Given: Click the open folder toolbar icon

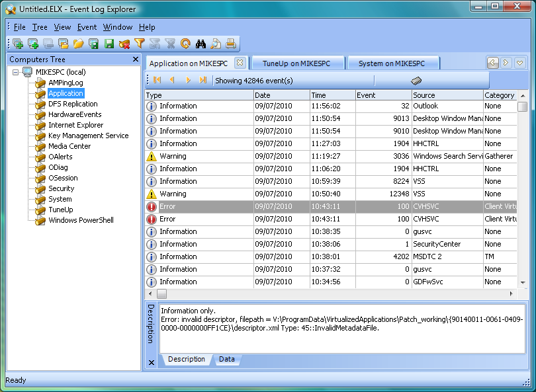Looking at the screenshot, I should tap(79, 44).
